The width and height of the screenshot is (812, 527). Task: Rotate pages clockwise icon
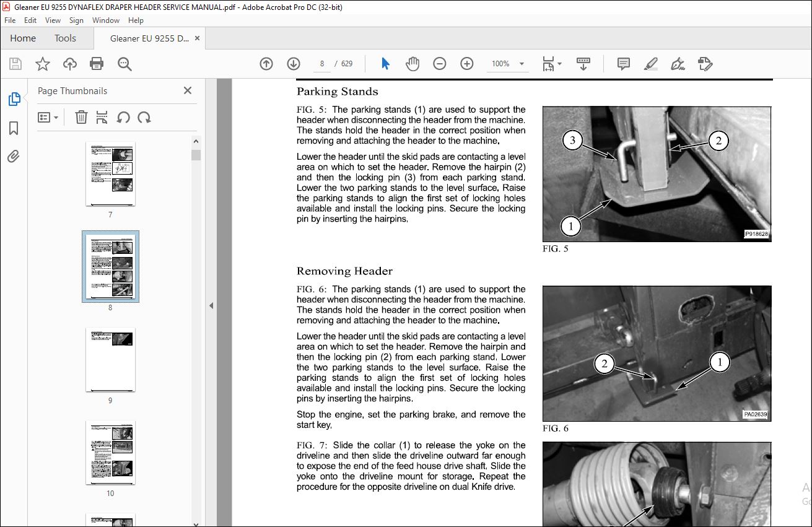point(144,117)
